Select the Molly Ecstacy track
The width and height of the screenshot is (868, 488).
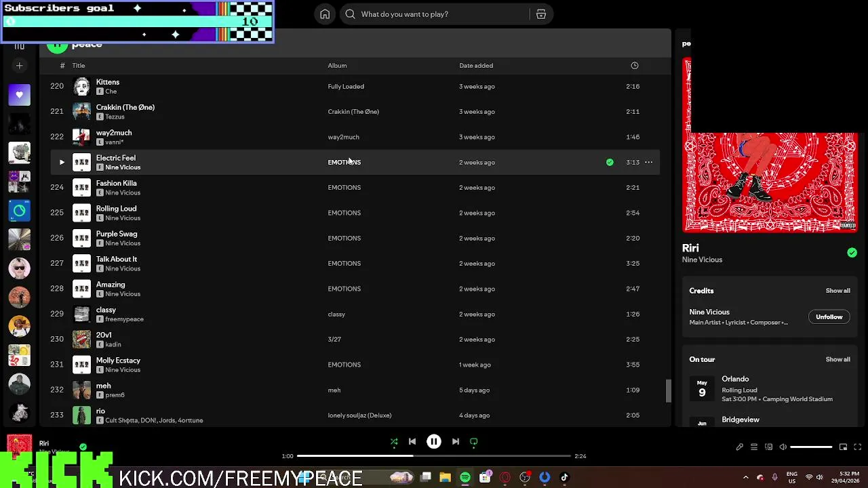355,365
